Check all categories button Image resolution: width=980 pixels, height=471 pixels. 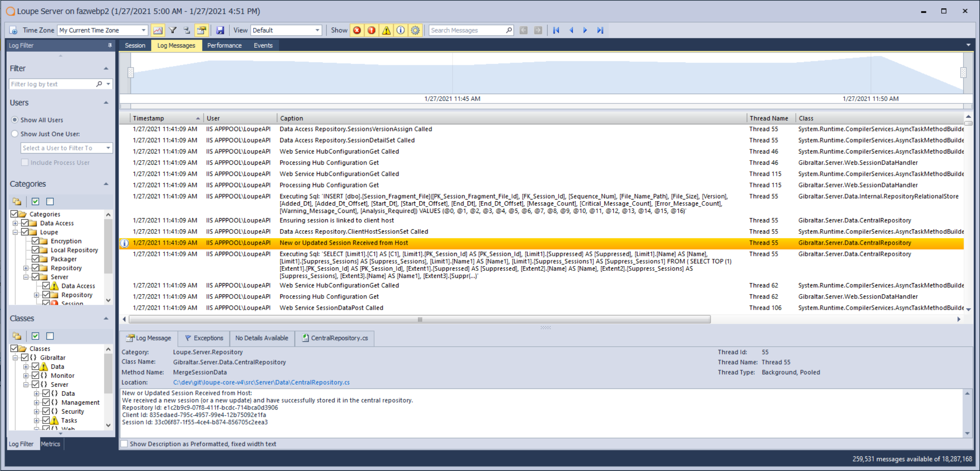(x=36, y=201)
